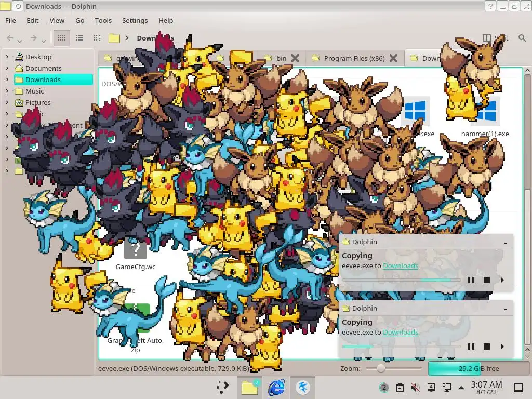The height and width of the screenshot is (399, 532).
Task: Dismiss lower Dolphin notification with minus button
Action: 506,309
